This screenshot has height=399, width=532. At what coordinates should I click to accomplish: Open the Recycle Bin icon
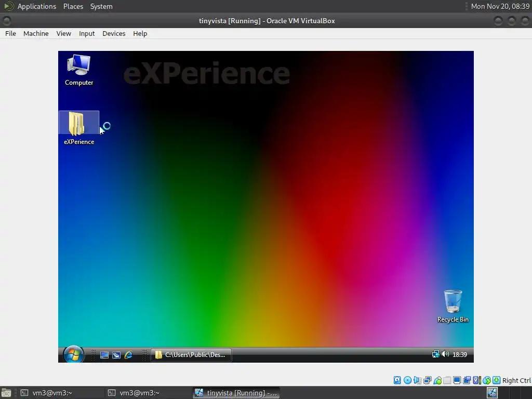point(453,306)
